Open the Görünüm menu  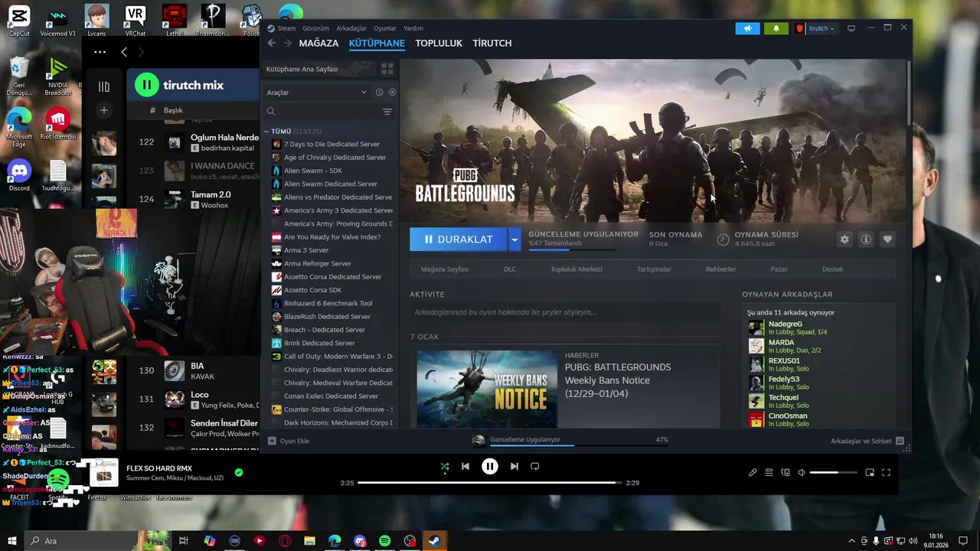point(316,28)
